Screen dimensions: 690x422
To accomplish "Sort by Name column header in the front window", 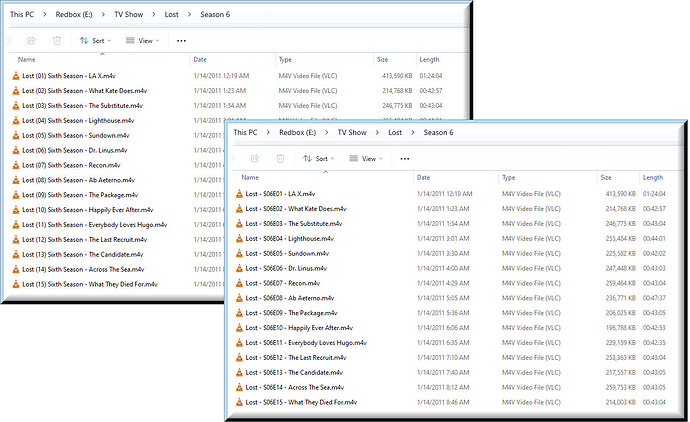I will click(x=250, y=177).
